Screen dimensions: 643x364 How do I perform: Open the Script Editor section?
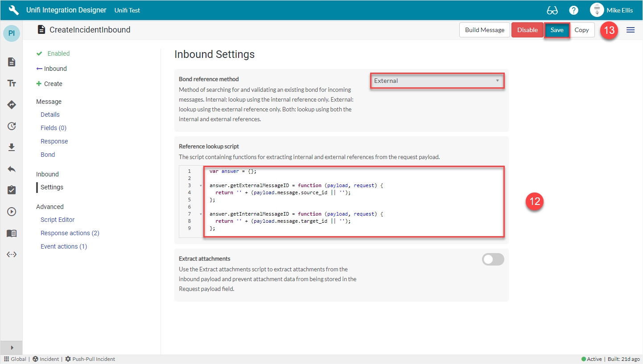pos(58,220)
